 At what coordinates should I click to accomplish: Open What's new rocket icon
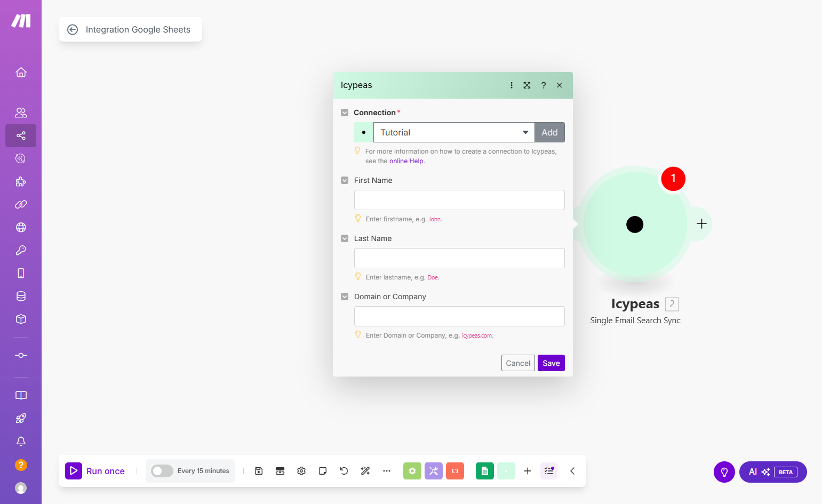21,418
